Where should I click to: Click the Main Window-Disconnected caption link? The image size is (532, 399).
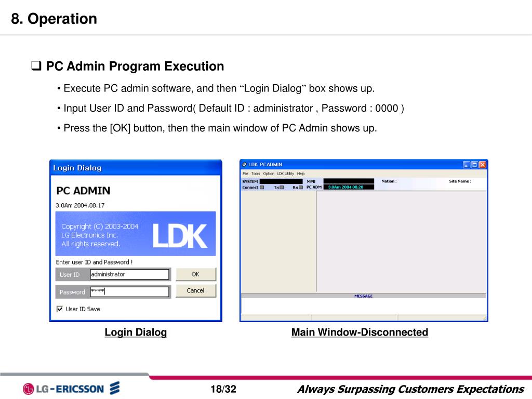tap(360, 332)
